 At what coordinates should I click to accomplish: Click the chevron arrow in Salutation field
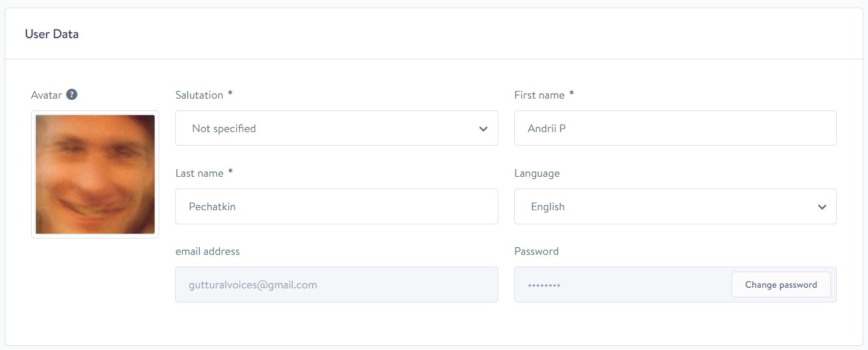click(x=483, y=129)
